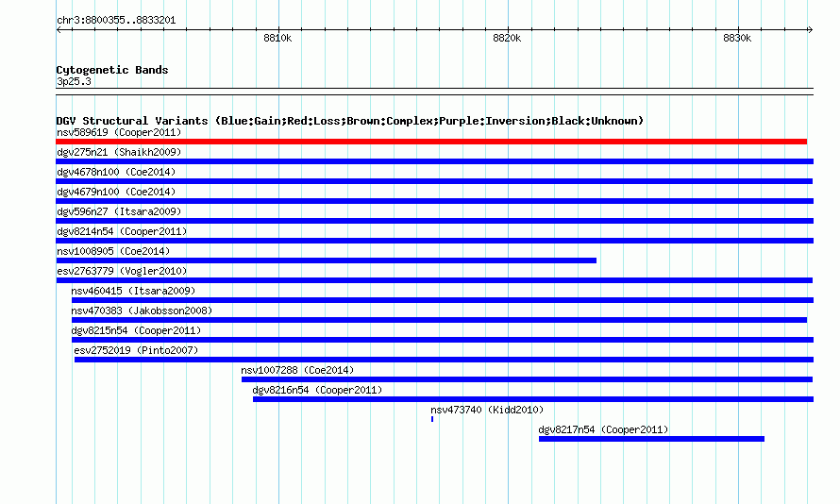This screenshot has width=840, height=504.
Task: Click the ruler's right arrow end
Action: click(x=810, y=30)
